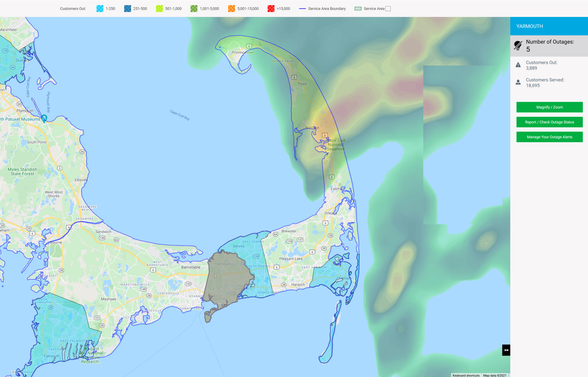Click the >15,000 red legend swatch

(x=271, y=9)
